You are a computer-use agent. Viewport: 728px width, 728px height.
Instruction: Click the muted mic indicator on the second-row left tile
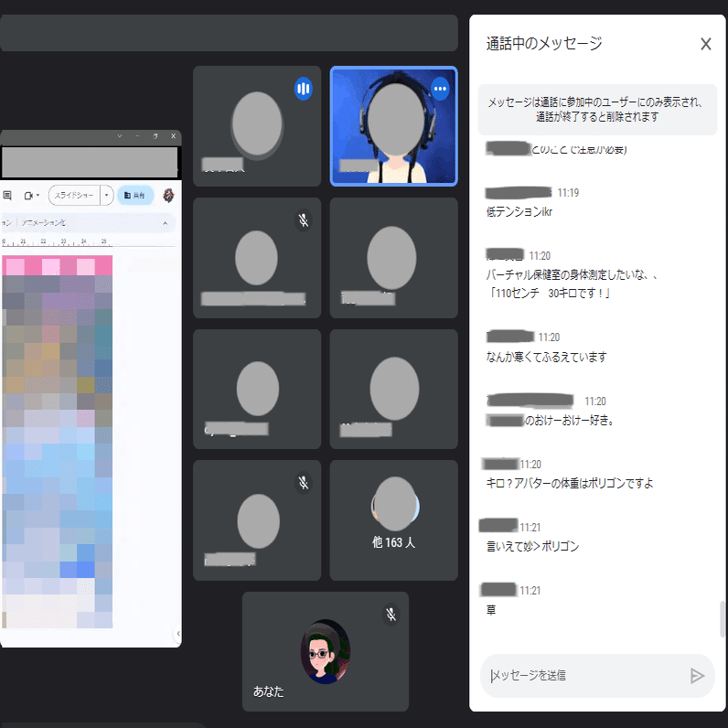tap(303, 220)
